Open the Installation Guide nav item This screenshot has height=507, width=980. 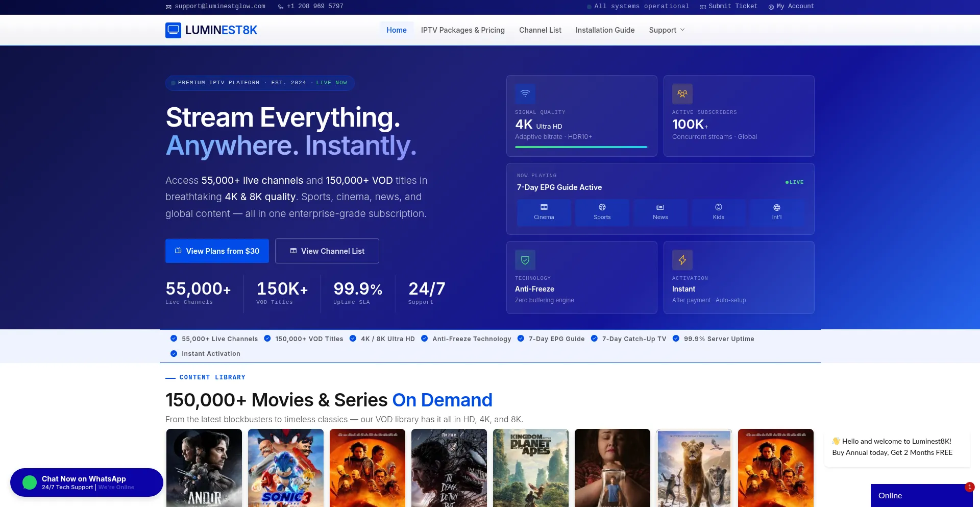pos(605,30)
